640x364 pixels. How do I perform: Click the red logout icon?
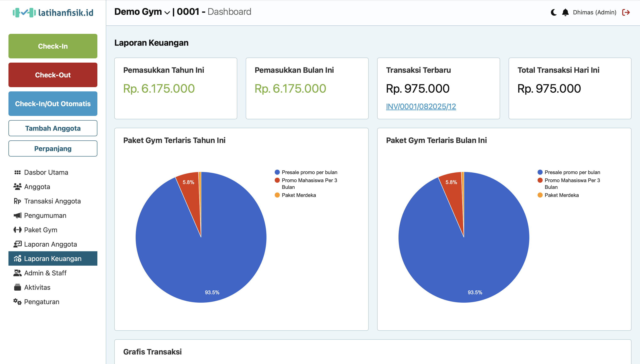tap(626, 12)
